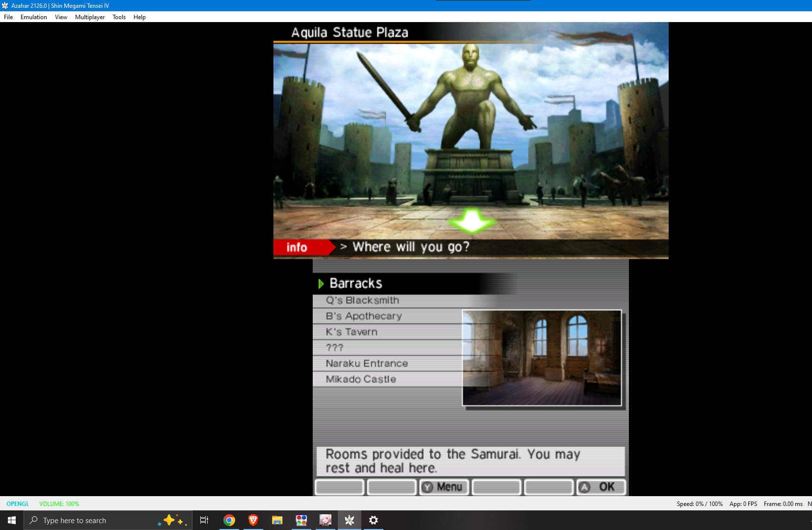Open the File menu
The image size is (812, 530).
point(8,17)
